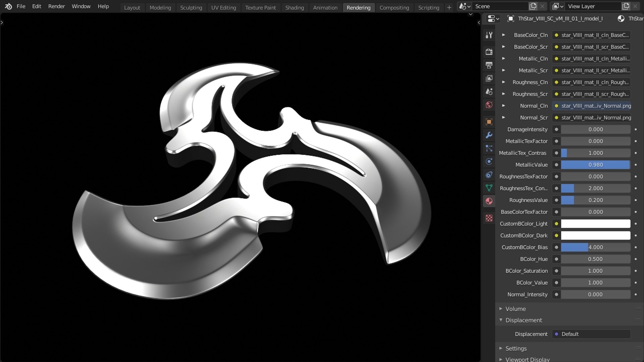Toggle DamageIntensity socket link dot

click(x=556, y=130)
